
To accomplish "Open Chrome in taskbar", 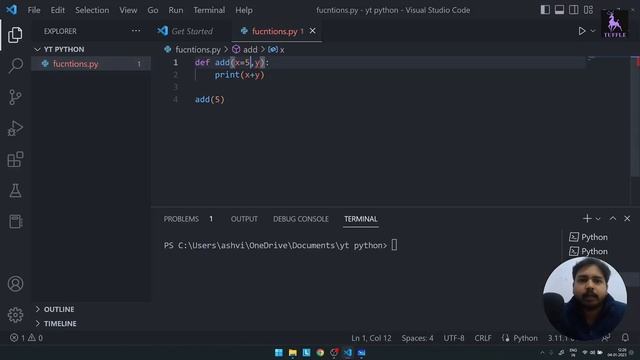I will (320, 352).
